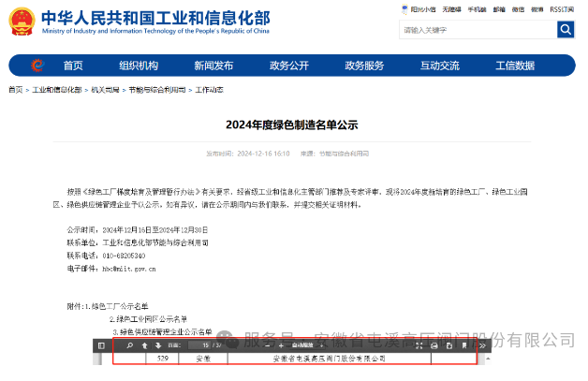This screenshot has width=588, height=381.
Task: Click table cell 安徽省屯溪高压阀门股份有限公司
Action: click(330, 359)
